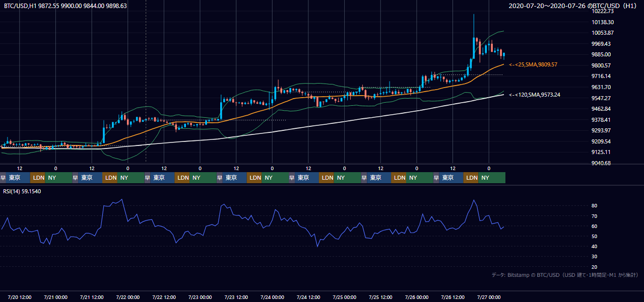Click the 7/26 00:00 date label
Screen dimensions: 644x302
click(x=417, y=297)
